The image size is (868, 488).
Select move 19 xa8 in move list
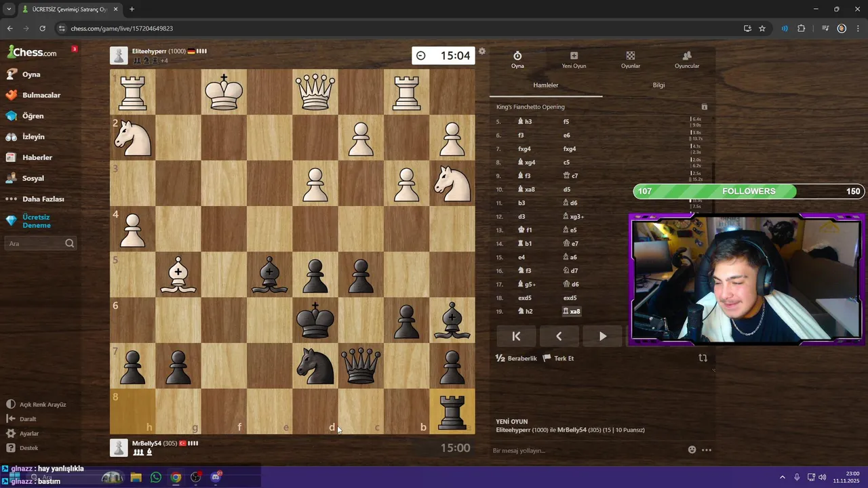[x=572, y=312]
